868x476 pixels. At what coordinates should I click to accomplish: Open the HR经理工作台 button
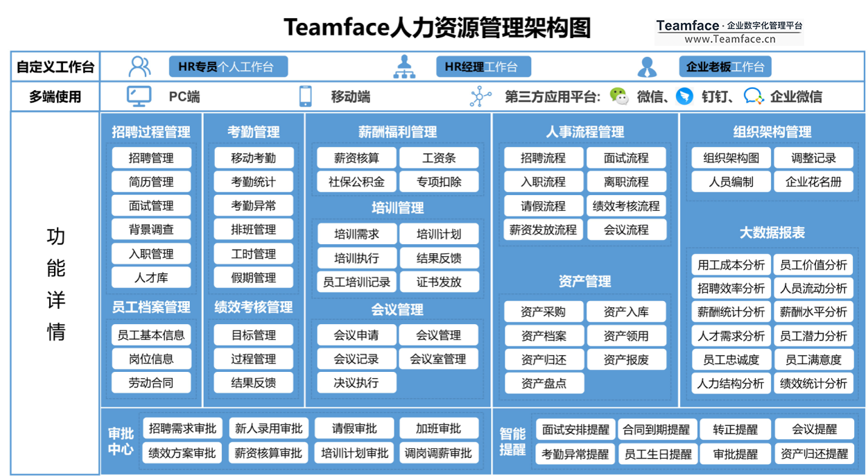pos(484,67)
